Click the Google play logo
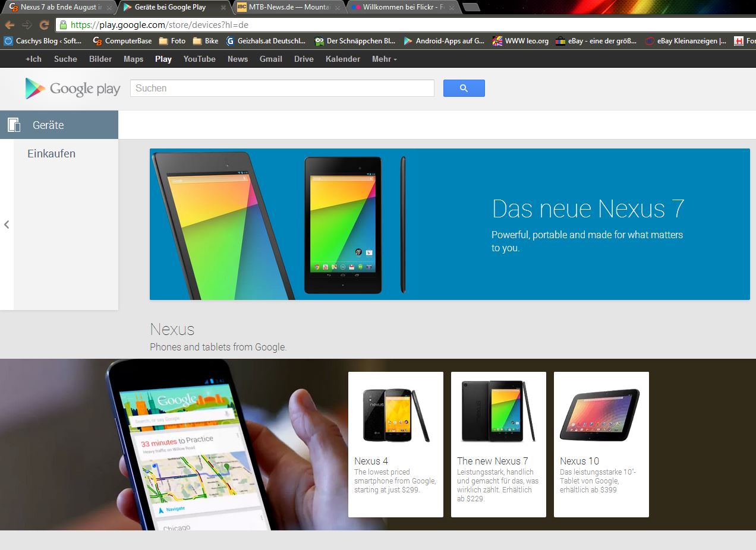This screenshot has height=550, width=756. [73, 88]
